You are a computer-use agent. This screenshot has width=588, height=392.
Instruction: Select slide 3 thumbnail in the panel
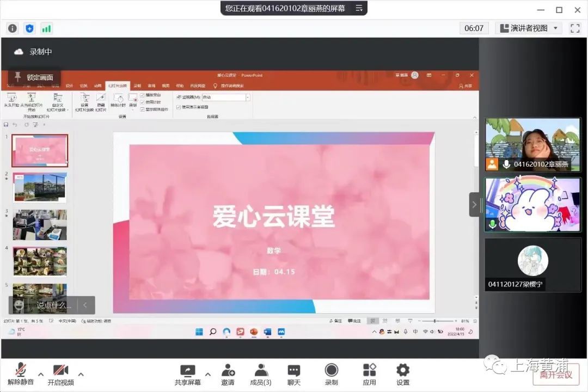(40, 225)
